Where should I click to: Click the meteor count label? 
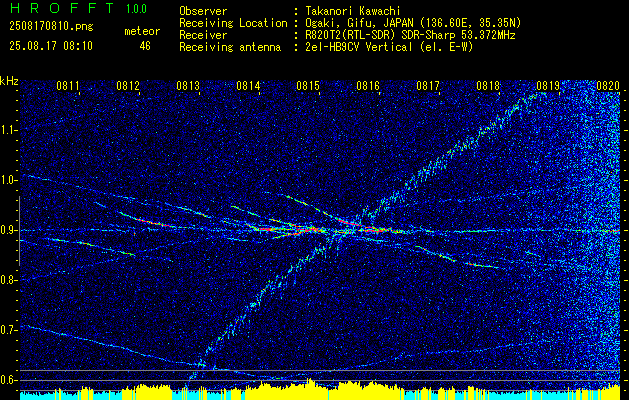pyautogui.click(x=142, y=31)
